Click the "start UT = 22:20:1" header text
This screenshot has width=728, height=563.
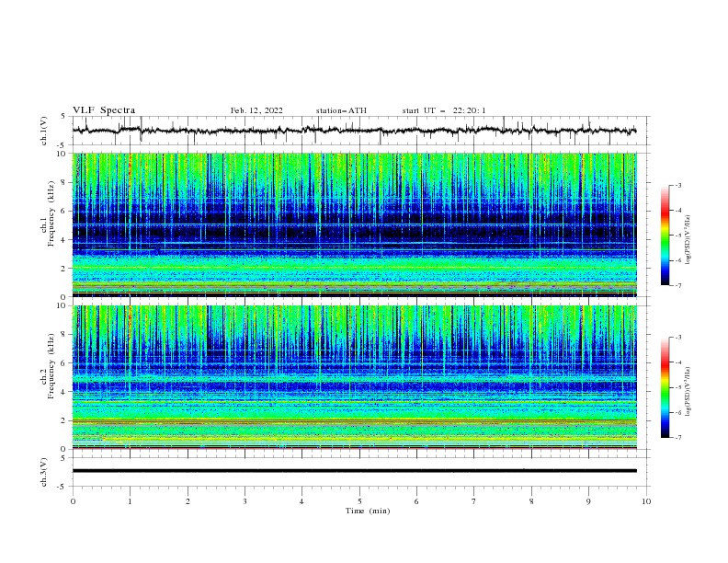[444, 110]
